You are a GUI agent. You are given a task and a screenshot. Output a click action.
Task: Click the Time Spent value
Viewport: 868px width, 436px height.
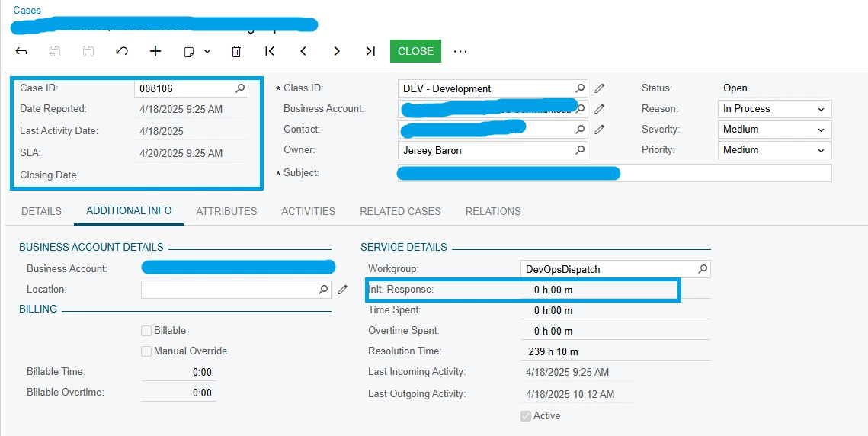coord(553,311)
